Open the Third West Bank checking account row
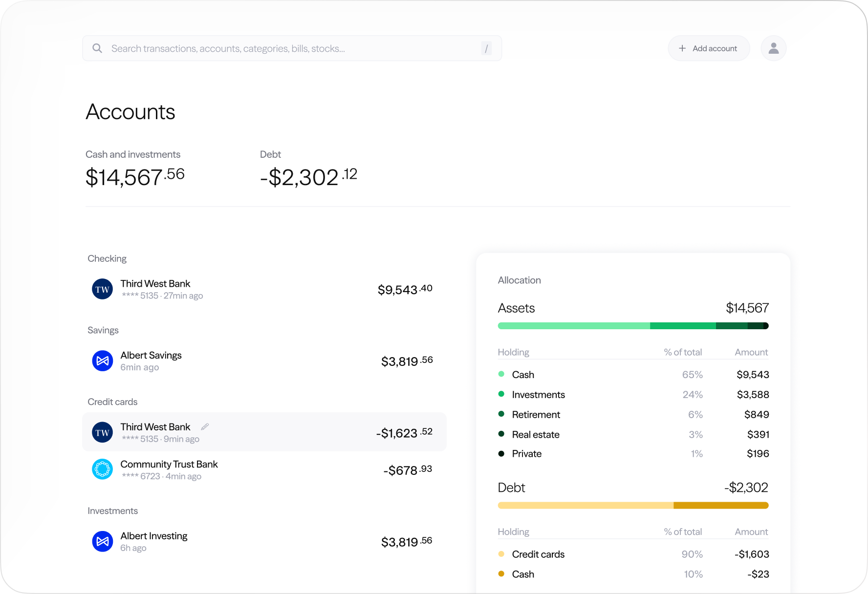 tap(264, 289)
